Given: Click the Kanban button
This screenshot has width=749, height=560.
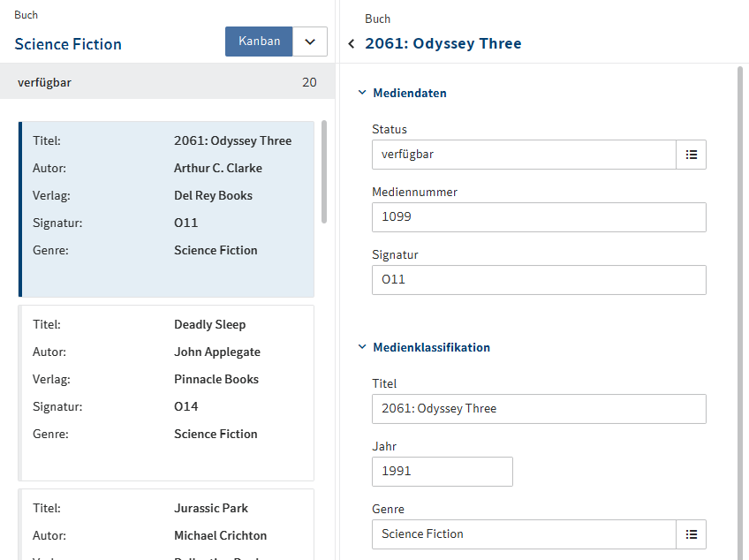Looking at the screenshot, I should tap(259, 42).
